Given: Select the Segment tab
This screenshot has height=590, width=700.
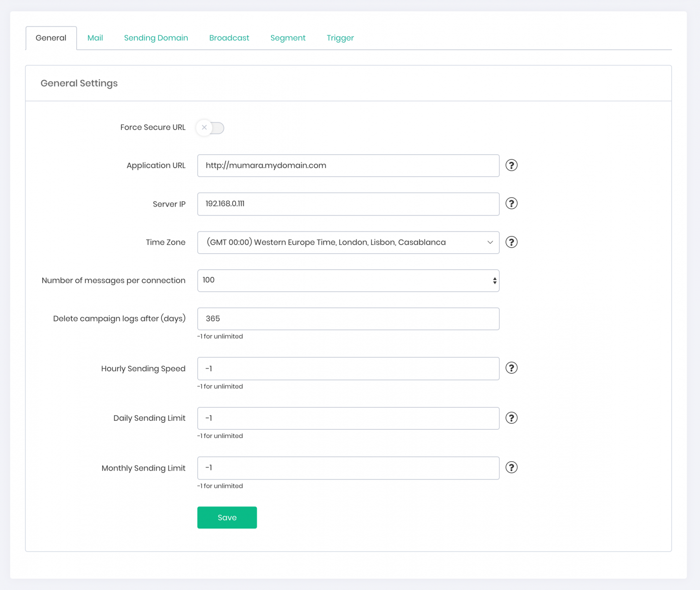Looking at the screenshot, I should (288, 38).
